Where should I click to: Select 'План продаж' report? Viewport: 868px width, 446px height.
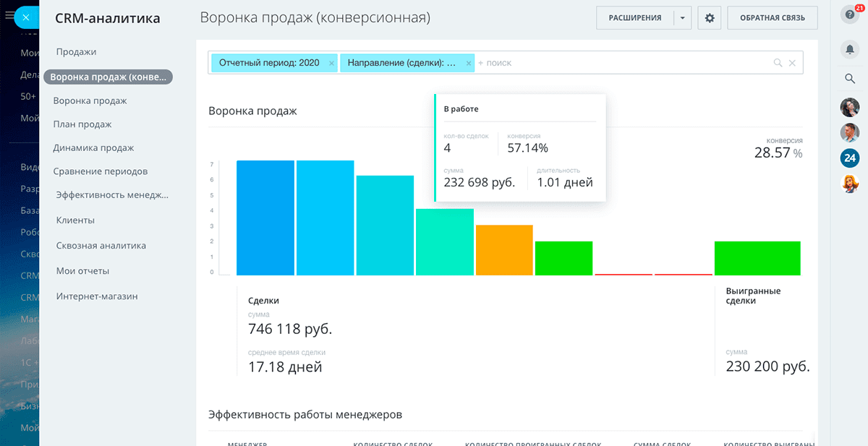[82, 124]
